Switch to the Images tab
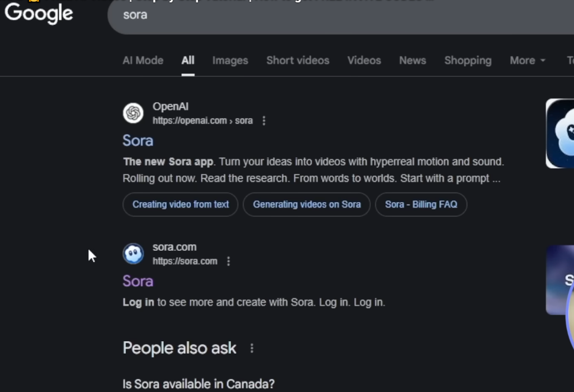The image size is (574, 392). [230, 60]
